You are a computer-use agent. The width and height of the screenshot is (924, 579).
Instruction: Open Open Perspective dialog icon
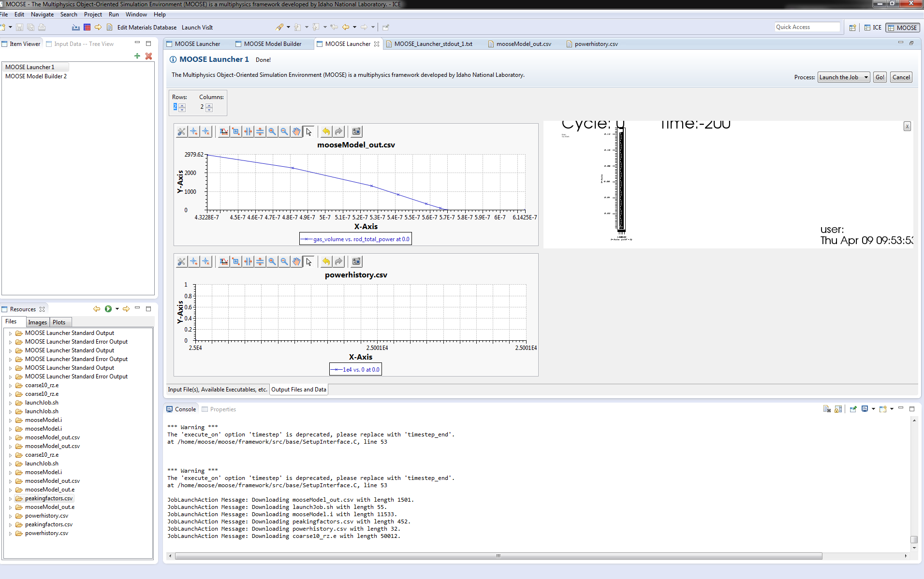(x=853, y=28)
